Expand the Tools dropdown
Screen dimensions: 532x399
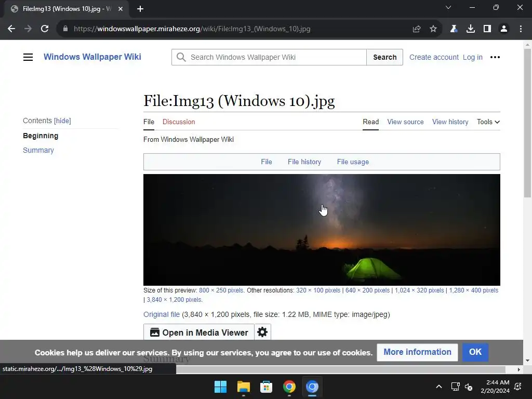(488, 122)
